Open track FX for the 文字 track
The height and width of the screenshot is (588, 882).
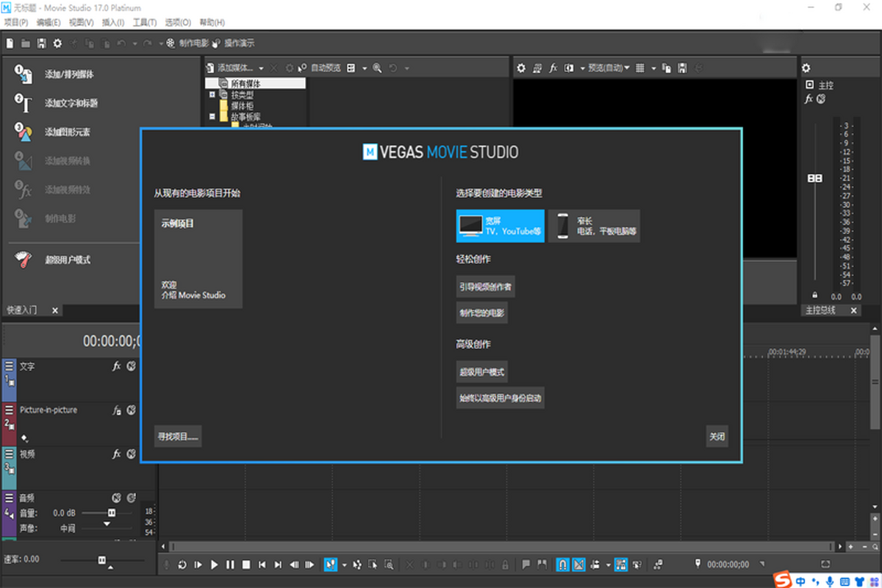(x=116, y=366)
